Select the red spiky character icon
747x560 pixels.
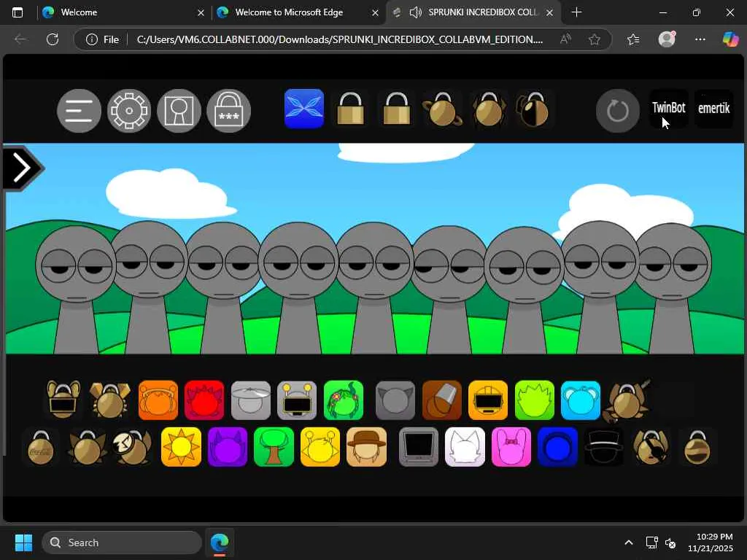[204, 400]
